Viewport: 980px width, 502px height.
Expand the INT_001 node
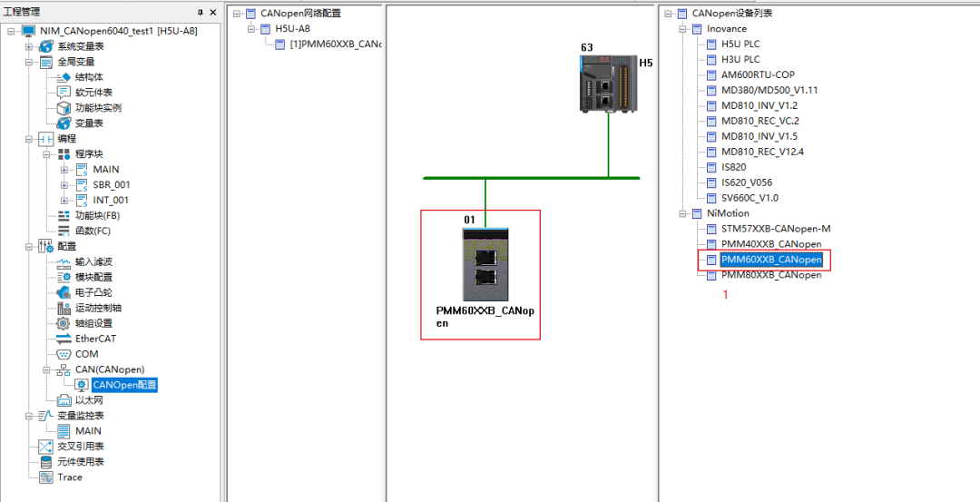point(64,200)
